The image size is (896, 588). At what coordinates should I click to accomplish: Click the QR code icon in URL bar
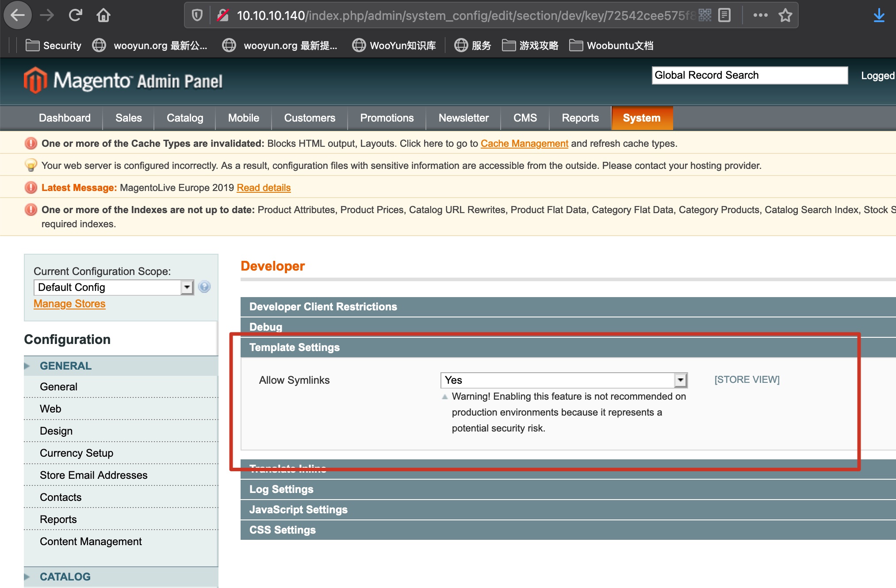point(705,15)
